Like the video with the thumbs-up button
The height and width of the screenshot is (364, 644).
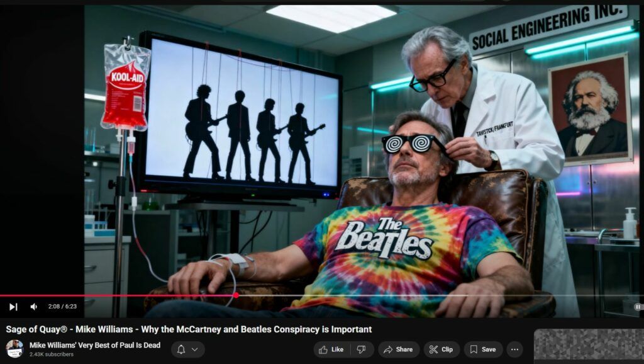[x=331, y=350]
